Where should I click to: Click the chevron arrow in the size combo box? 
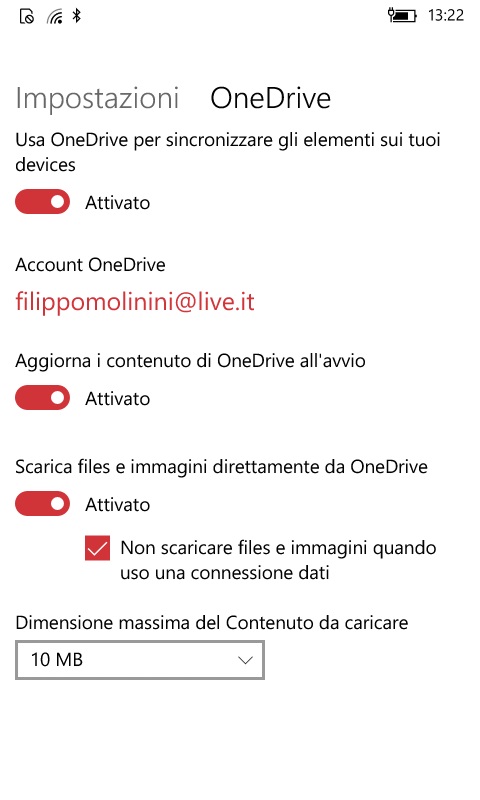pos(245,660)
